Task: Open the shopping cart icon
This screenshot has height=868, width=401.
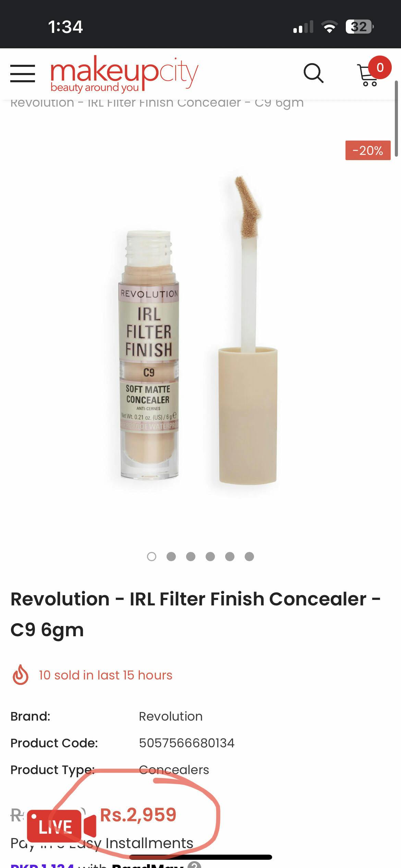Action: (x=367, y=75)
